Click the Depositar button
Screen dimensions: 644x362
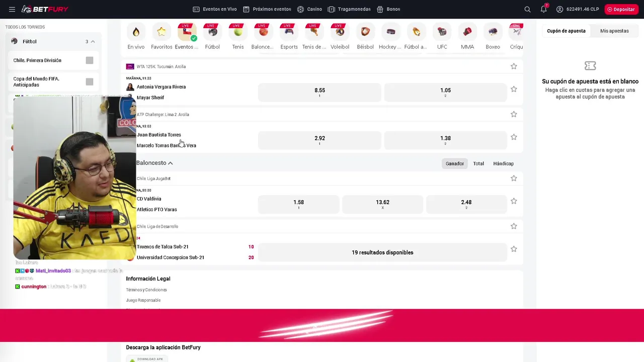pos(621,9)
